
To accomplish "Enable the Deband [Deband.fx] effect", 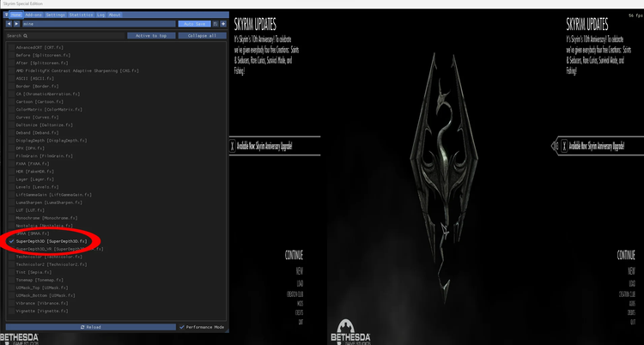I will [11, 133].
